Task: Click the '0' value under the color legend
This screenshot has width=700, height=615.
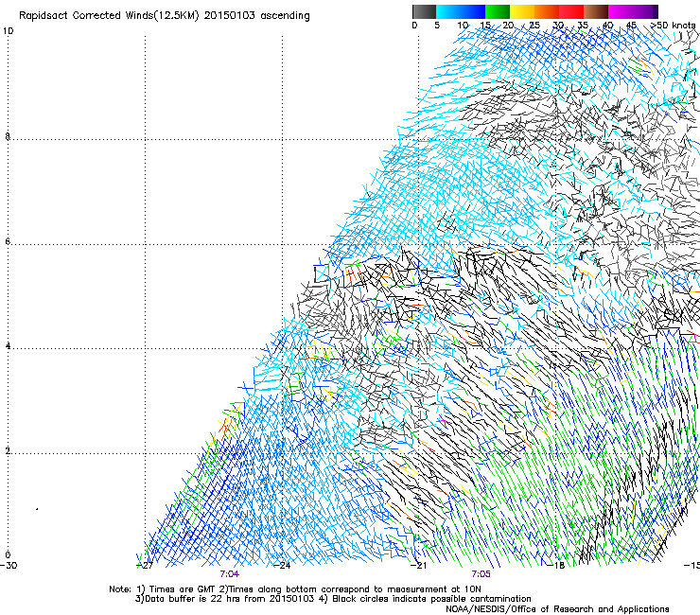Action: (x=414, y=26)
